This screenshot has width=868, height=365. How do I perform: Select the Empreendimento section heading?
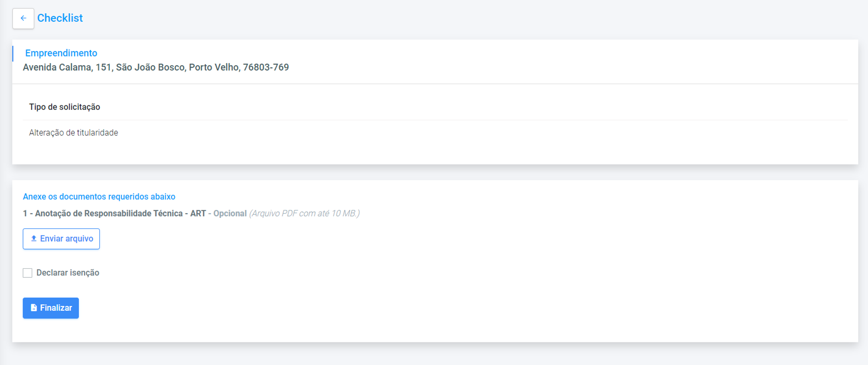pos(61,53)
